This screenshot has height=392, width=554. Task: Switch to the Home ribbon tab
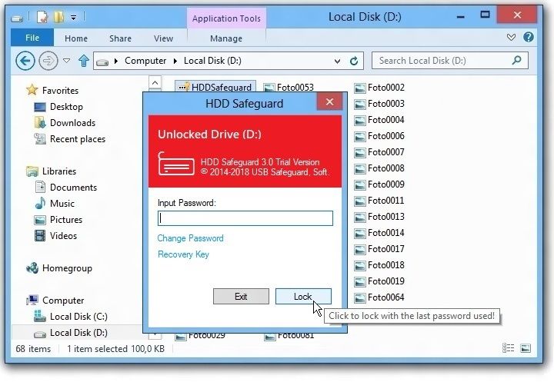pos(76,38)
